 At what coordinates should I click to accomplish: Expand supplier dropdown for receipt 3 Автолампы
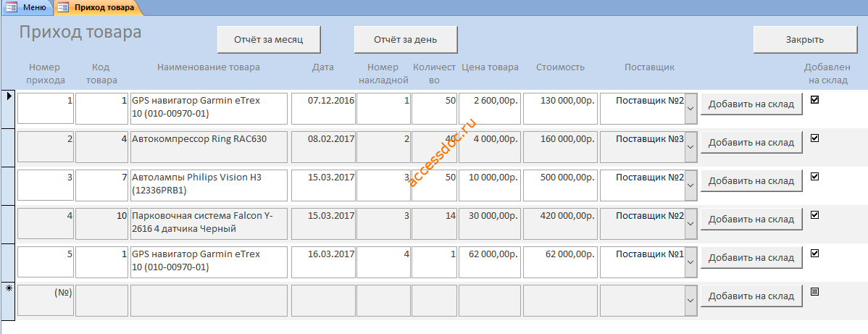(x=690, y=185)
